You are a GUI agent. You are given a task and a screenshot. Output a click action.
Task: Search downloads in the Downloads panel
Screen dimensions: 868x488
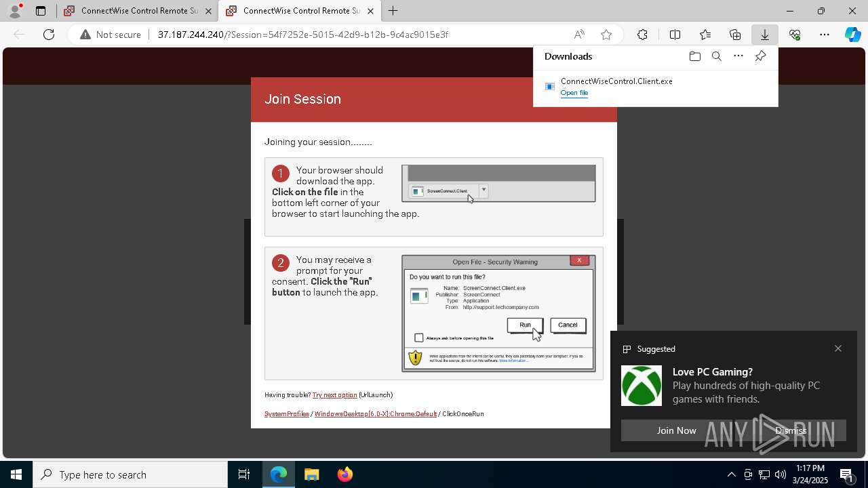click(x=717, y=56)
